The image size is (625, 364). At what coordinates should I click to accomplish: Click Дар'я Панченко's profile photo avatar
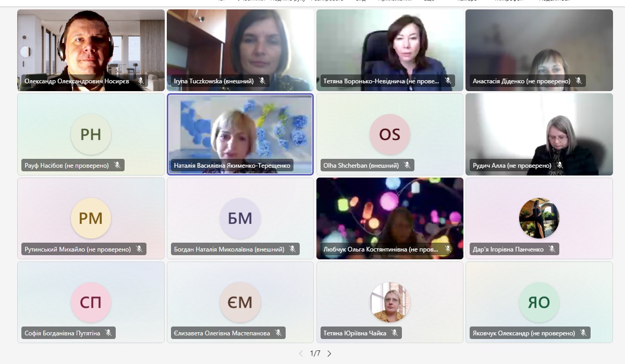[x=539, y=218]
